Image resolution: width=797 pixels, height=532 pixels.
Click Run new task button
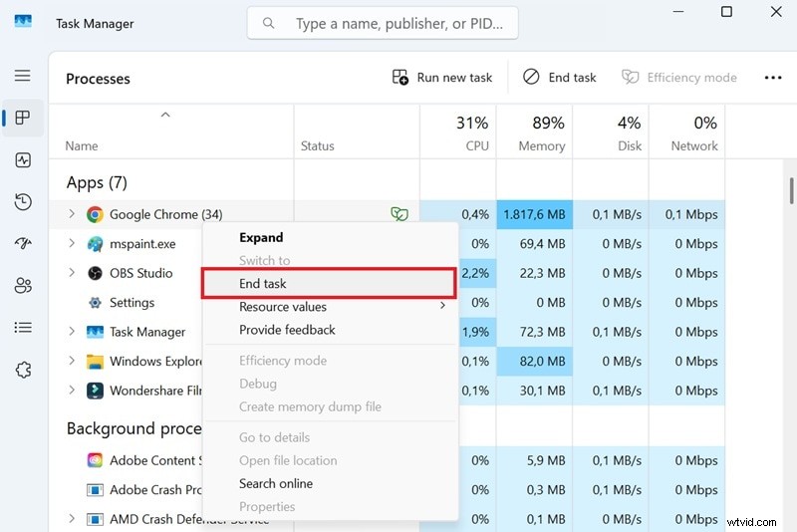coord(442,78)
